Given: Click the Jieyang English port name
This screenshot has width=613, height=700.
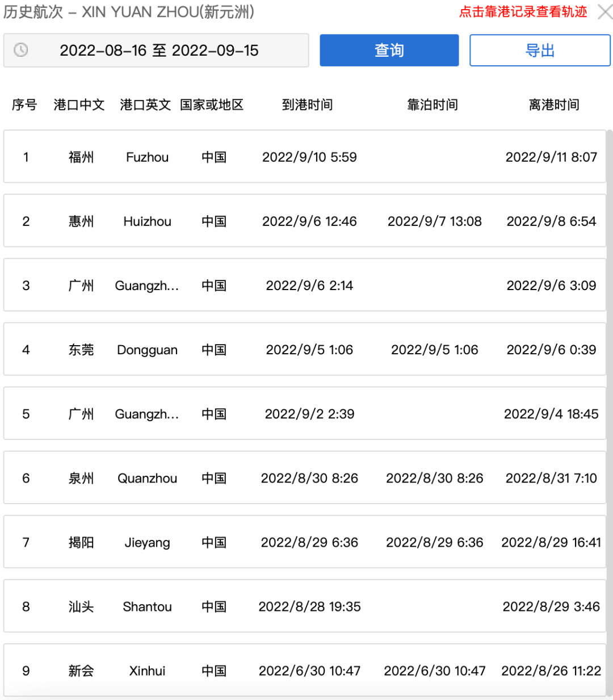Looking at the screenshot, I should point(147,543).
